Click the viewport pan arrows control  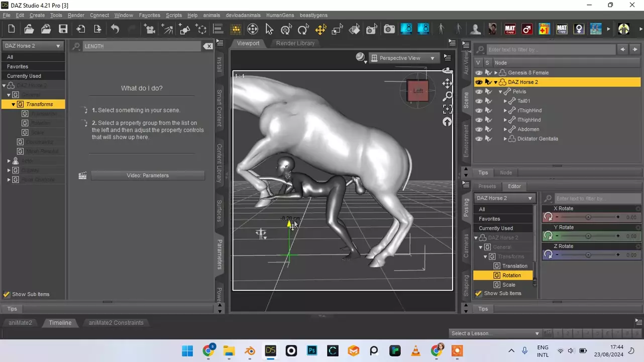(x=447, y=83)
